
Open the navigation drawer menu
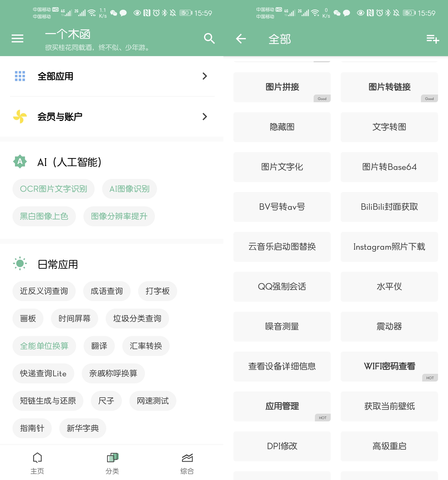17,39
